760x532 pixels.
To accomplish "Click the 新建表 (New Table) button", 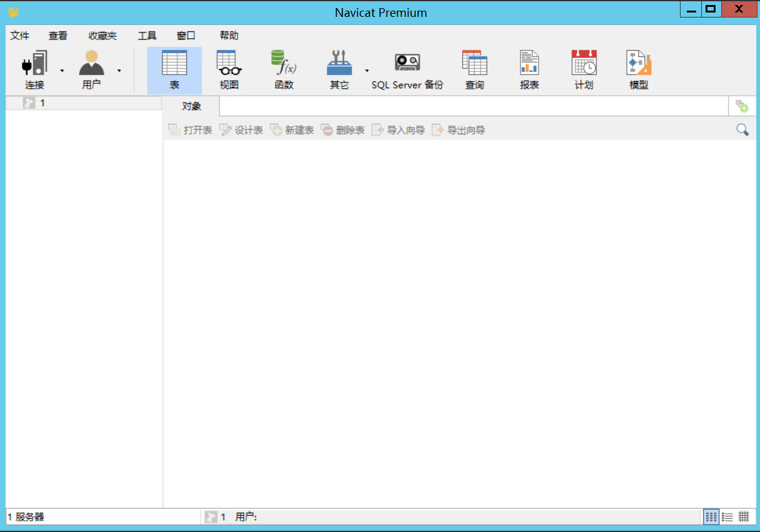I will [x=291, y=130].
